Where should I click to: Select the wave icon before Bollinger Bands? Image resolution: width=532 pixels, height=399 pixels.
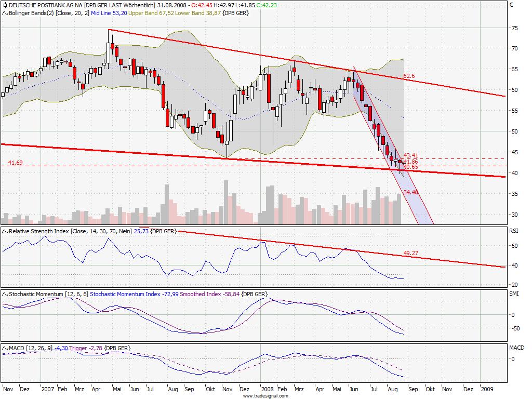5,14
